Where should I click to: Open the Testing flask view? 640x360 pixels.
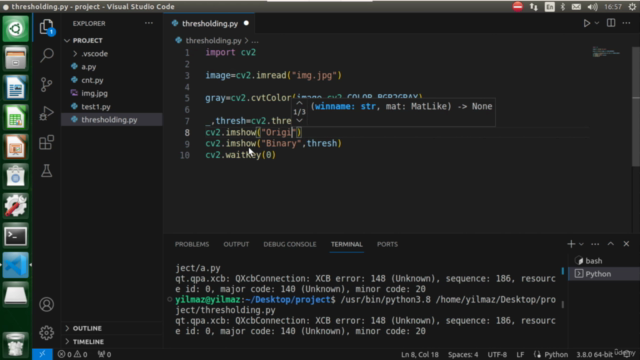click(x=47, y=171)
